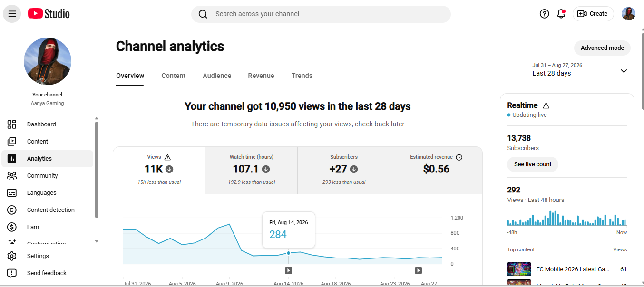Click the Advanced mode button

click(x=602, y=48)
